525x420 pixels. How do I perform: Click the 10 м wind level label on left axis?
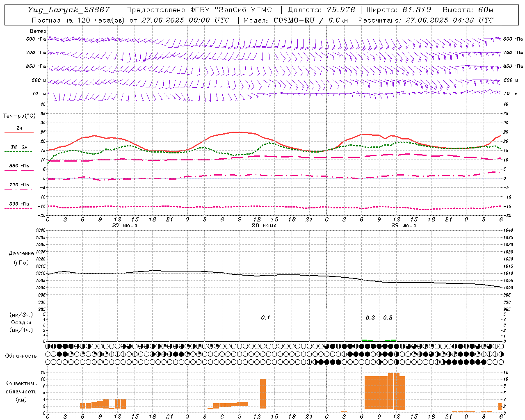tap(39, 94)
